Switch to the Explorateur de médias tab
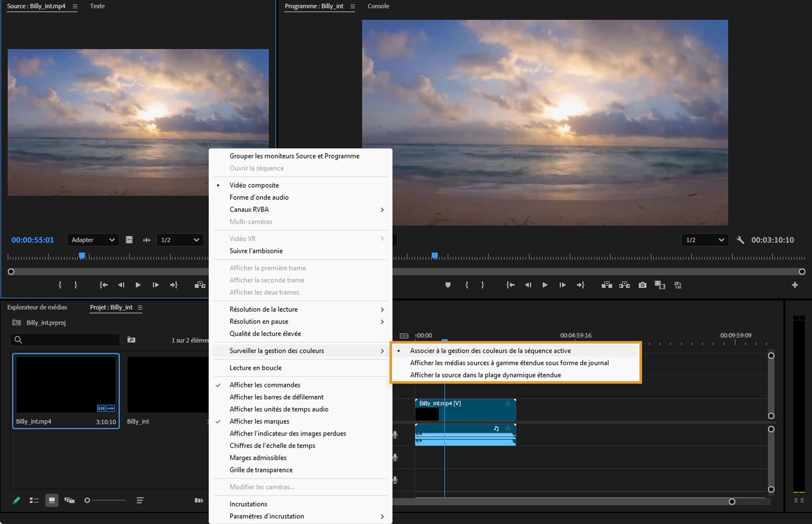The image size is (812, 524). point(37,307)
